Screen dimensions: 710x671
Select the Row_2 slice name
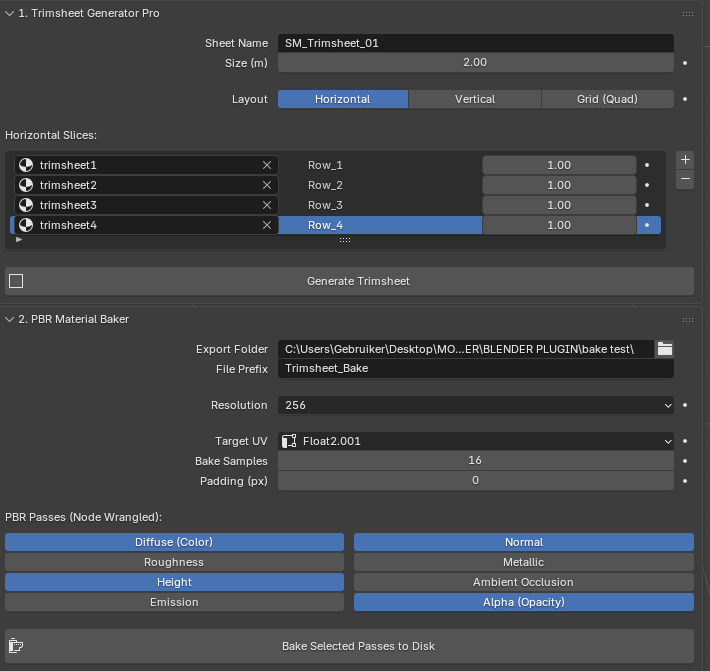325,185
